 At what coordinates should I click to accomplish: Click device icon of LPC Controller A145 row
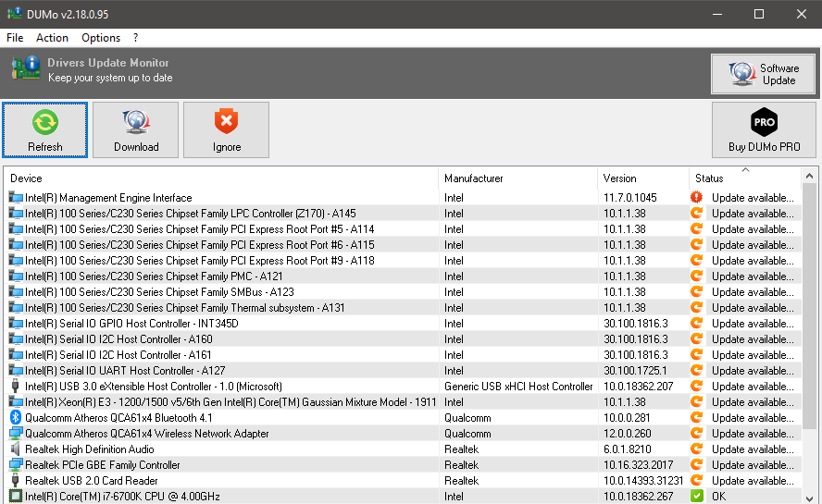pos(16,214)
